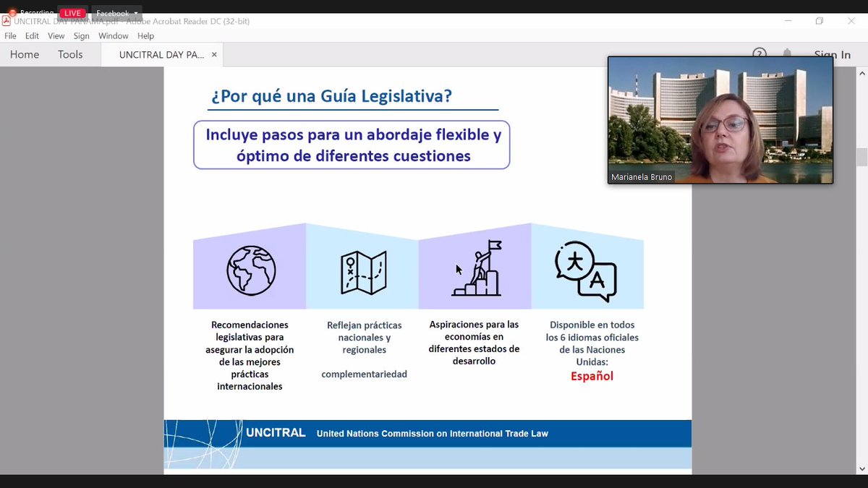Switch to the Home tab
This screenshot has height=488, width=868.
click(25, 54)
